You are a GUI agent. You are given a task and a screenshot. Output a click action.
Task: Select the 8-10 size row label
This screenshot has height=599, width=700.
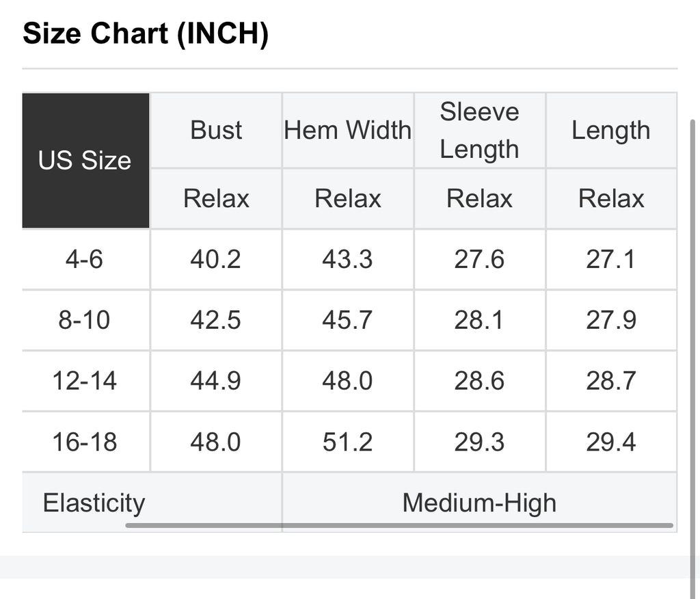(84, 320)
